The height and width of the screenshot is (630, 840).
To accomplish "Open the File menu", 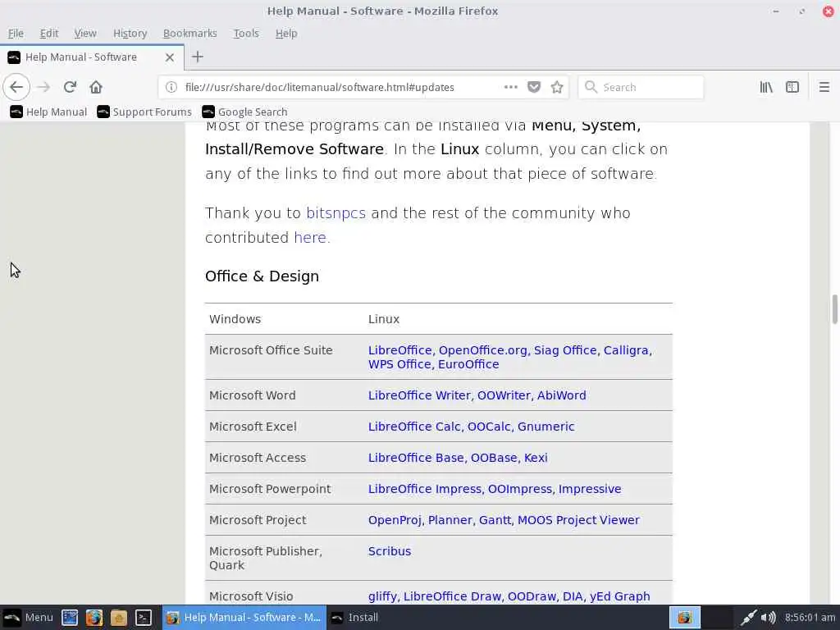I will [x=16, y=33].
